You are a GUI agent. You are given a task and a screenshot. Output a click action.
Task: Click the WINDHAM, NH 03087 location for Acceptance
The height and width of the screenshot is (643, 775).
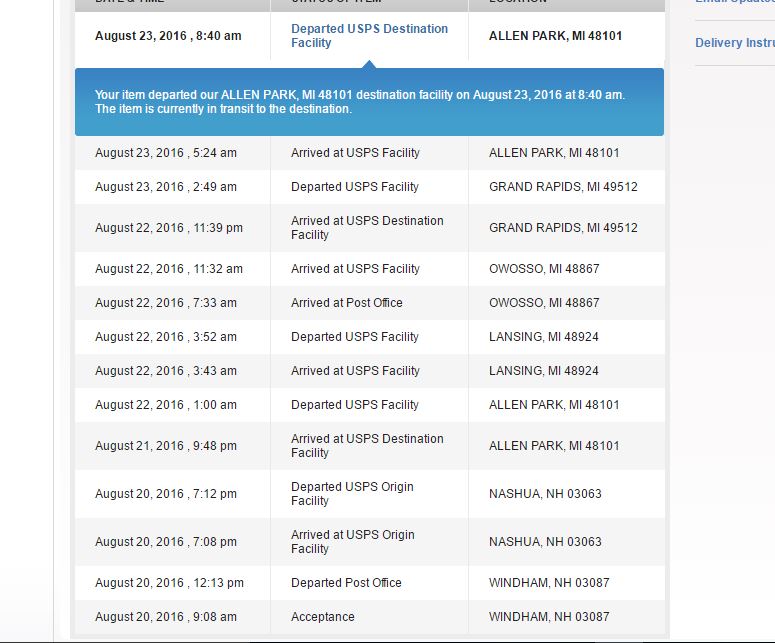click(x=548, y=617)
